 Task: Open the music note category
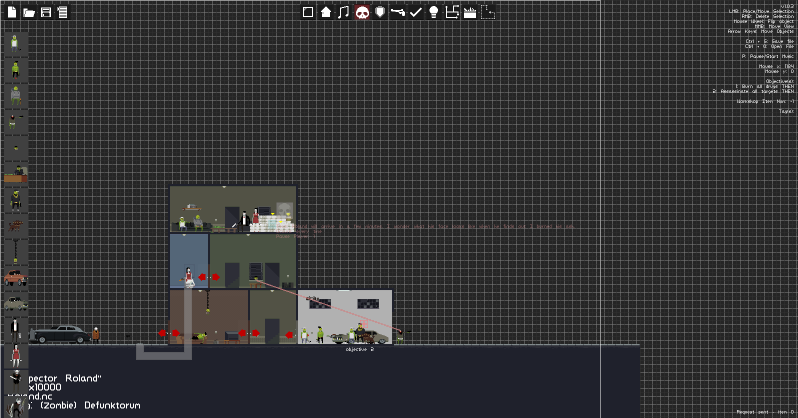click(344, 12)
